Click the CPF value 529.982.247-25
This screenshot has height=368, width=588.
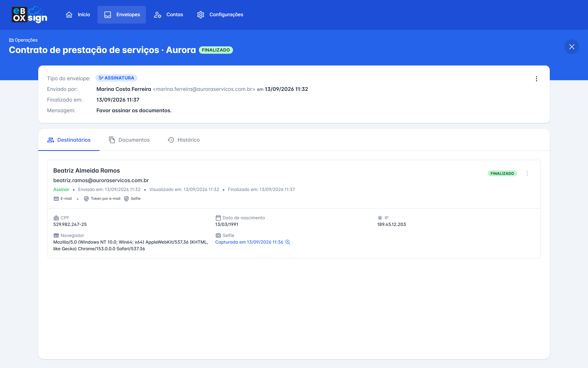[70, 224]
